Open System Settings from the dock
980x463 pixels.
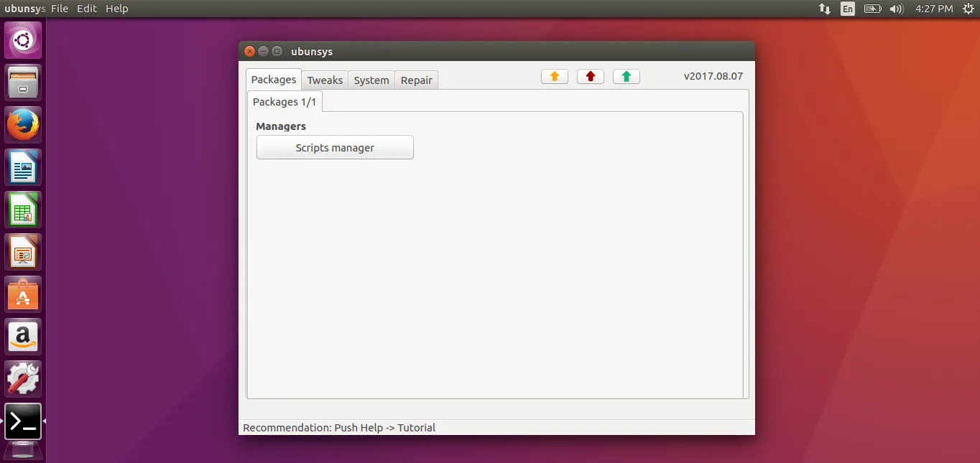[x=23, y=378]
